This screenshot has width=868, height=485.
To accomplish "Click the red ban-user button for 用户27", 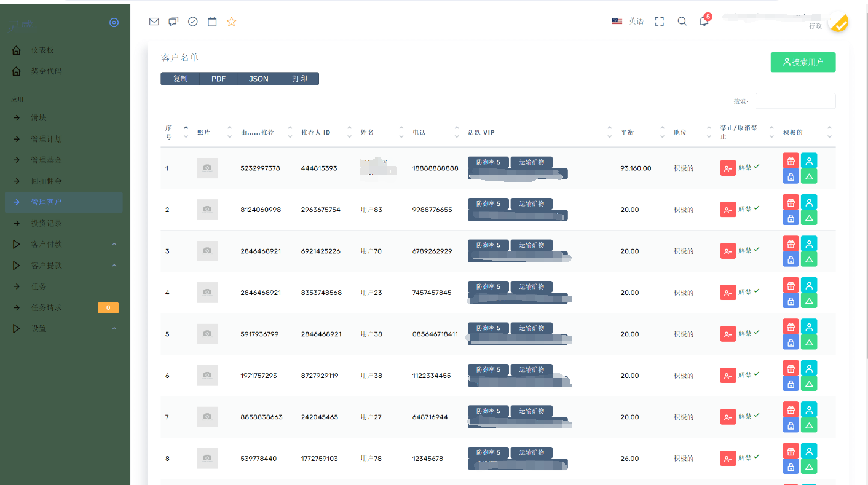I will click(728, 417).
